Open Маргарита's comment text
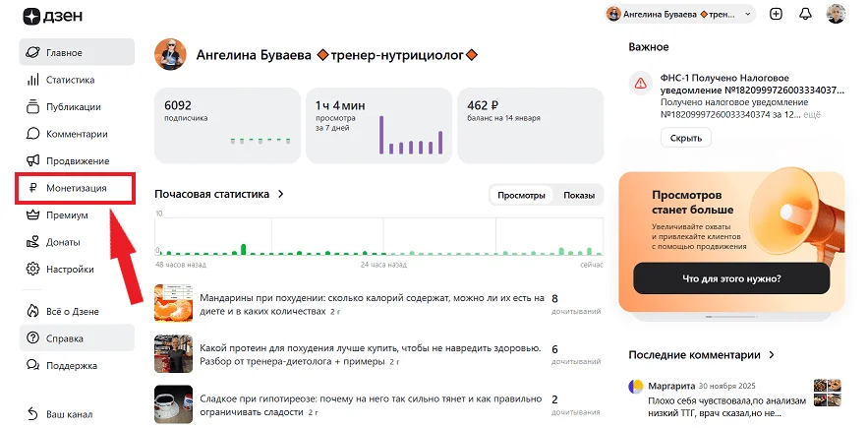868x428 pixels. [x=726, y=407]
